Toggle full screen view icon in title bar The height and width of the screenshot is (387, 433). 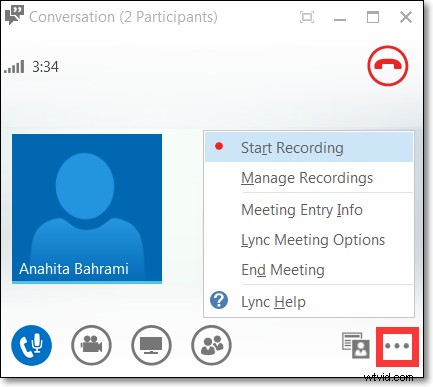[307, 17]
